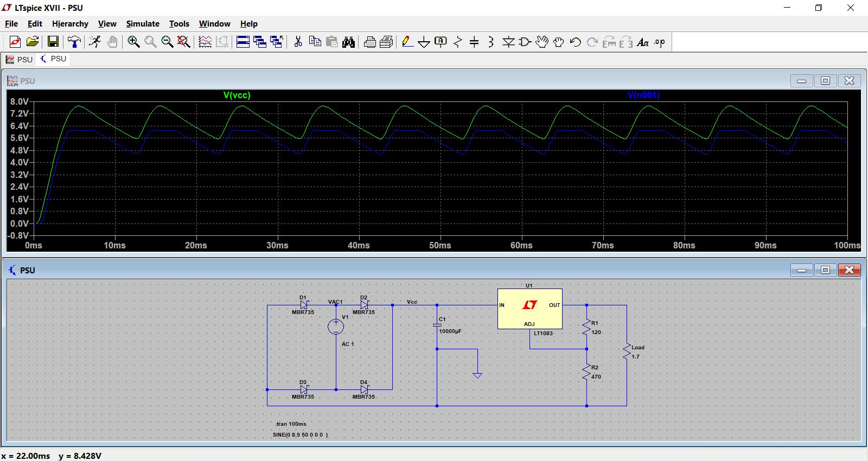Minimize the PSU schematic pane
868x461 pixels.
click(801, 270)
